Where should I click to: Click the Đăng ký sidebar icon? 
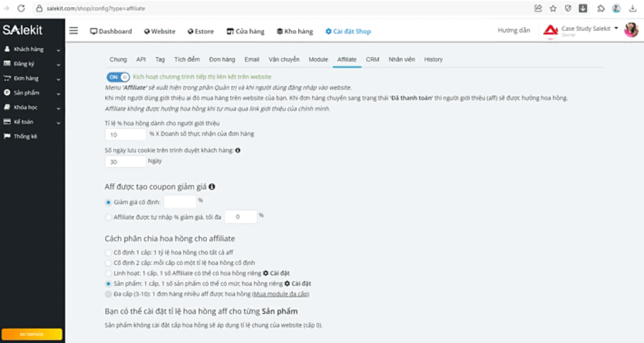coord(7,64)
